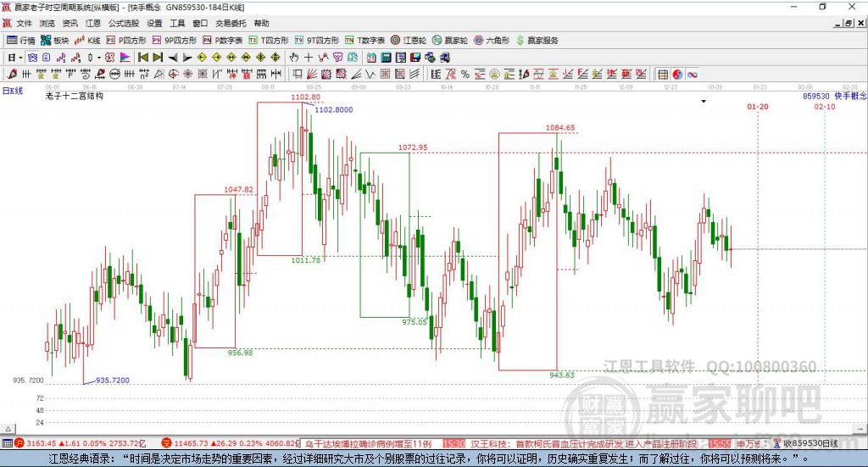868x467 pixels.
Task: Open the 公式选股 menu
Action: [124, 23]
